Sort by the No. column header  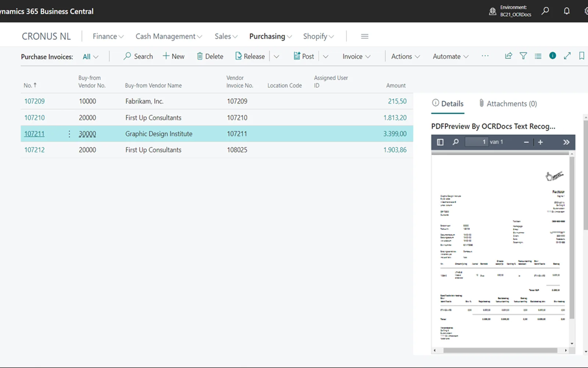[x=30, y=85]
